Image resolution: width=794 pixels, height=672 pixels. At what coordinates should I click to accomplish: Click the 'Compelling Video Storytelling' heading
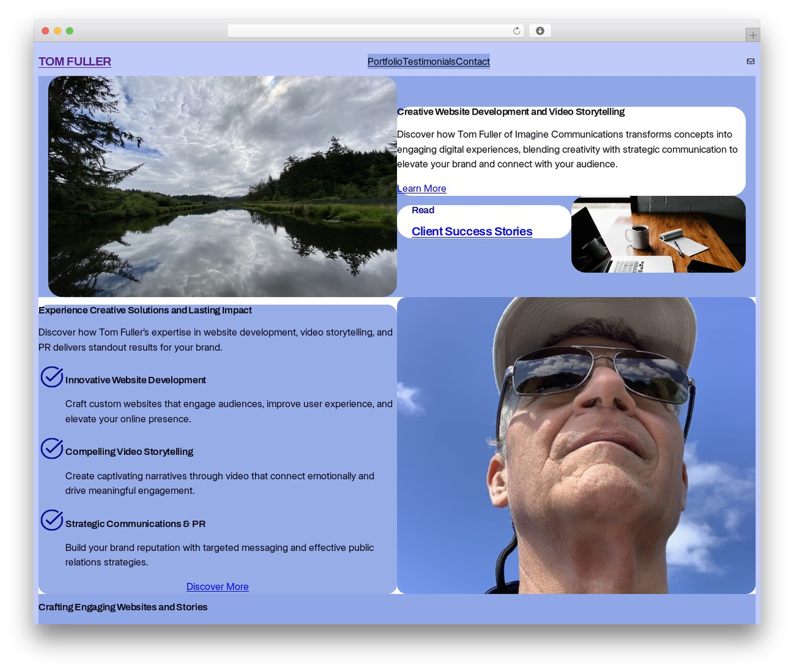(x=129, y=451)
